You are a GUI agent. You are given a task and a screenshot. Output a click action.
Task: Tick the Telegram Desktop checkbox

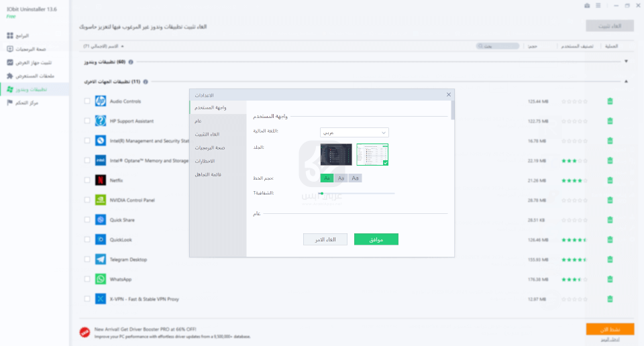pyautogui.click(x=87, y=259)
